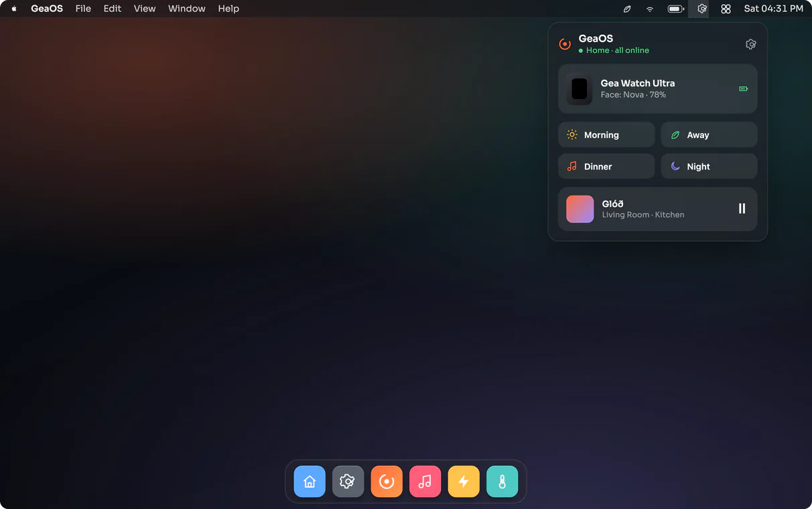Click the watch's green battery indicator

coord(743,88)
